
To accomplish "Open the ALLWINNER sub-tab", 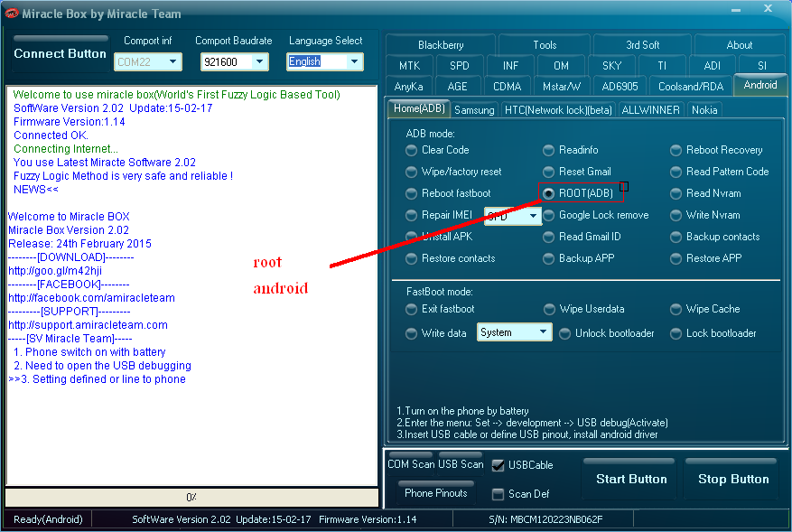I will [650, 110].
